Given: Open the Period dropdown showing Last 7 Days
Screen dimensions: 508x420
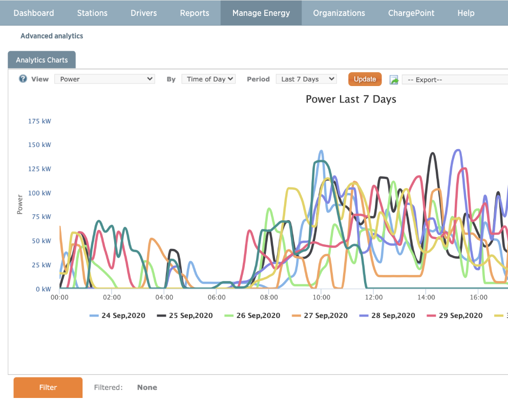Looking at the screenshot, I should 306,79.
